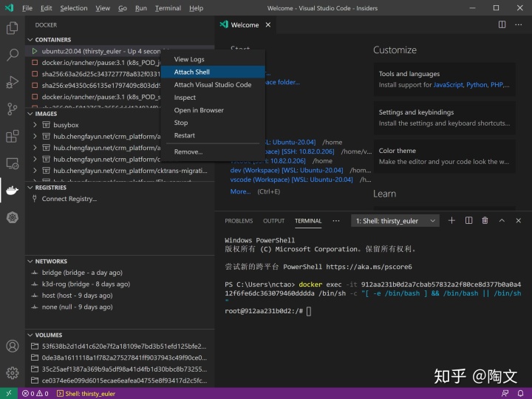
Task: Select the Docker whale icon in the activity bar
Action: 13,191
